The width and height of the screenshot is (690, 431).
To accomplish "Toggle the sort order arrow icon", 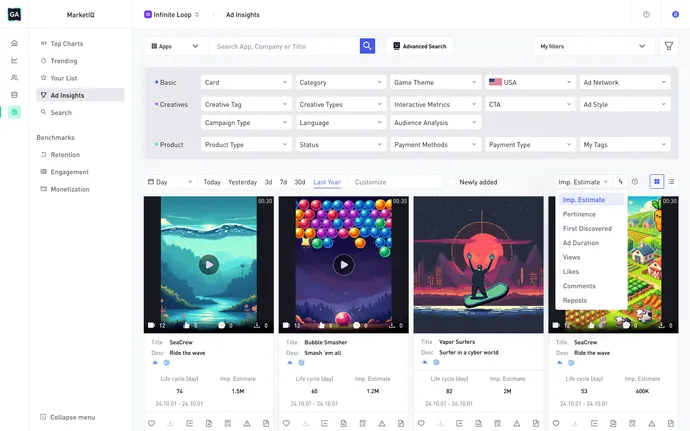I will pyautogui.click(x=621, y=182).
